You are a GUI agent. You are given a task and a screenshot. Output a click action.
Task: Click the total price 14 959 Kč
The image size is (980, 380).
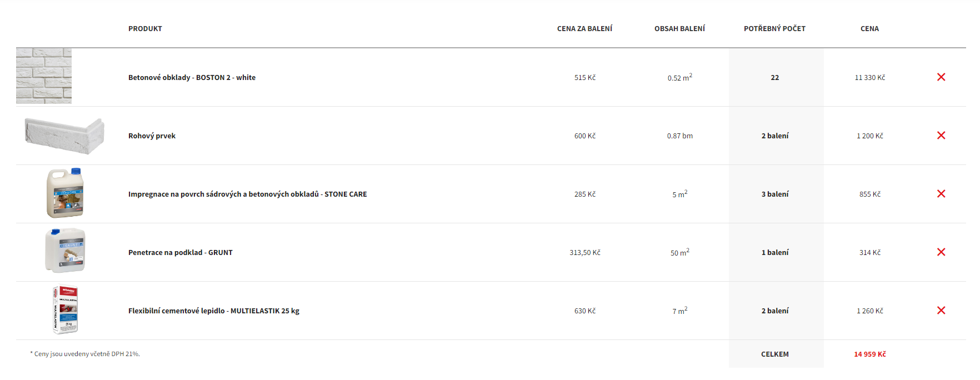869,354
